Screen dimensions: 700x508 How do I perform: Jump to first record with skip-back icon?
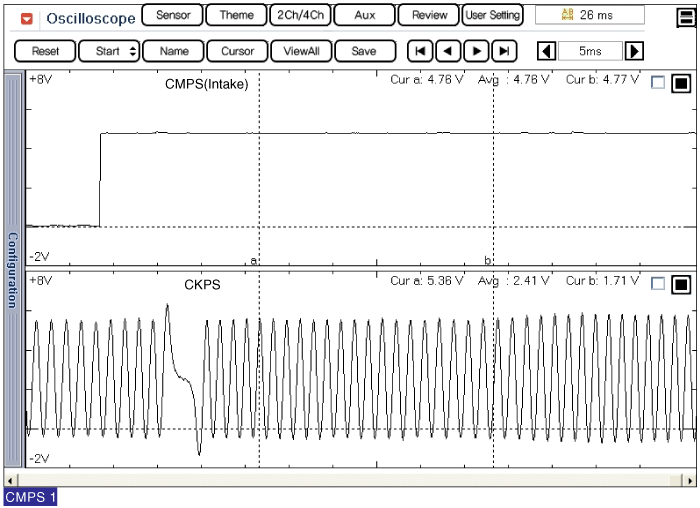(421, 51)
